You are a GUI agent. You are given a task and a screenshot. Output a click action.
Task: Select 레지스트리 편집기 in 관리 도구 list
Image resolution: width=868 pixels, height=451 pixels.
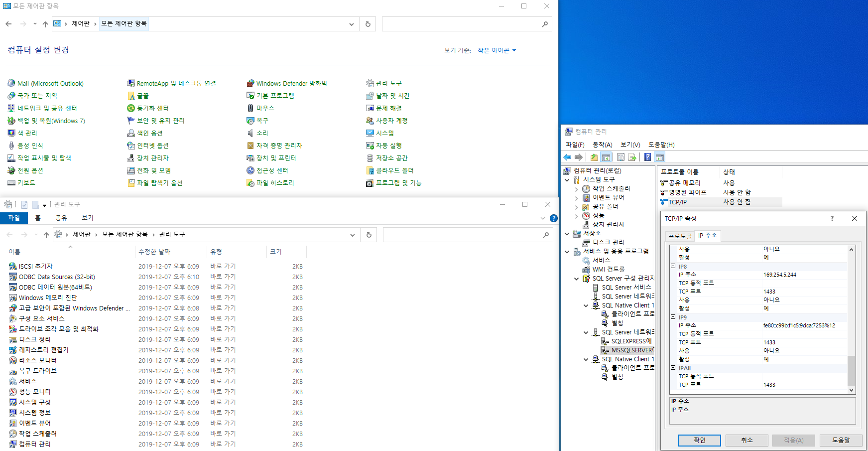pyautogui.click(x=39, y=350)
